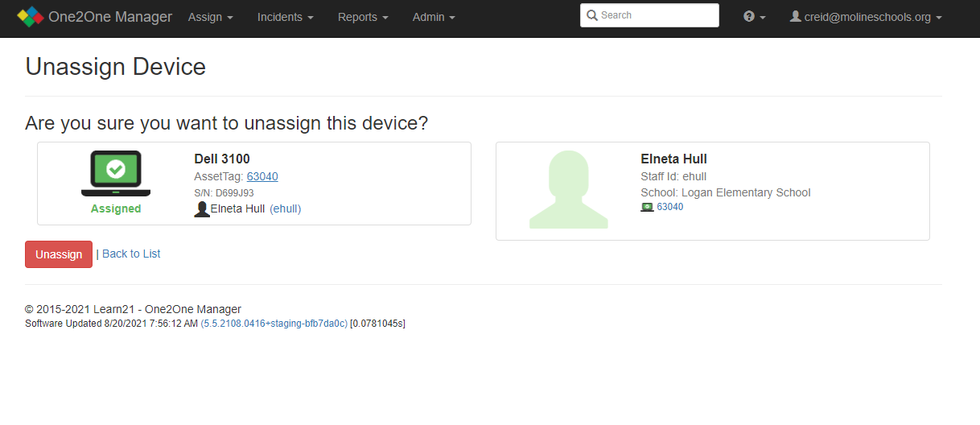Click the software version staging link
Screen dimensions: 980x425
pyautogui.click(x=274, y=324)
